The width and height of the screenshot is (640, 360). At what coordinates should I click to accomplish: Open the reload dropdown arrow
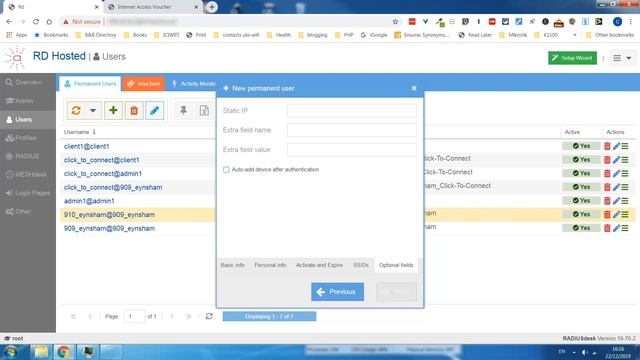click(93, 110)
